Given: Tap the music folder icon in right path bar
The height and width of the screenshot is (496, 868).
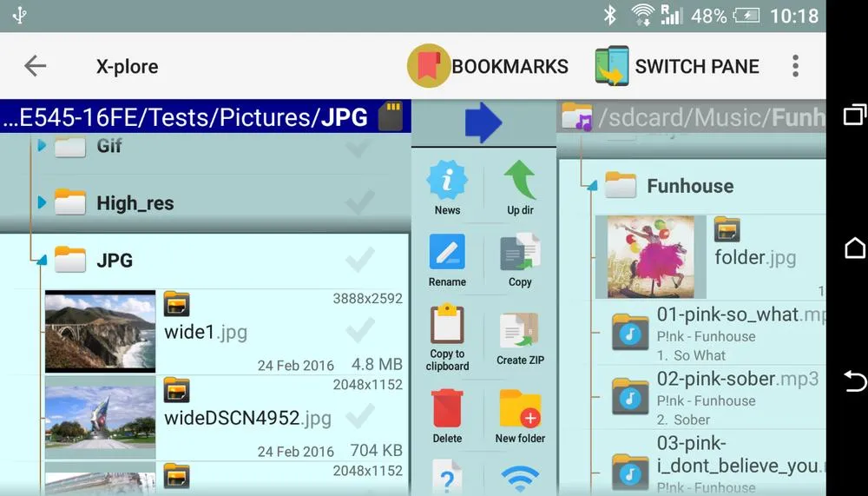Looking at the screenshot, I should tap(576, 117).
